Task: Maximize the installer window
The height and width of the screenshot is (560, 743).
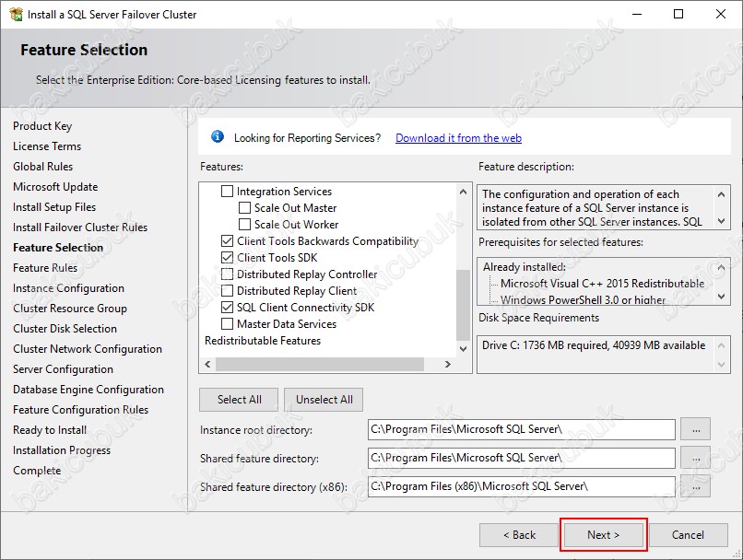Action: point(678,14)
